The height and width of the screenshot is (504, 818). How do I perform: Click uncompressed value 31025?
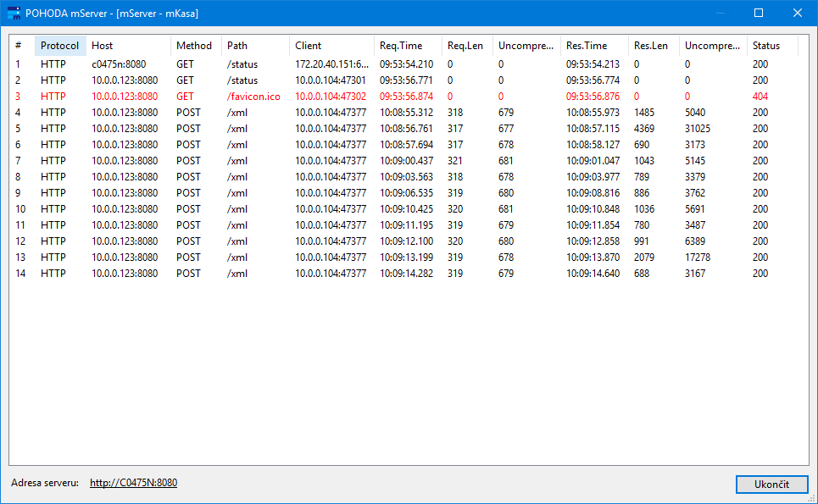point(698,129)
